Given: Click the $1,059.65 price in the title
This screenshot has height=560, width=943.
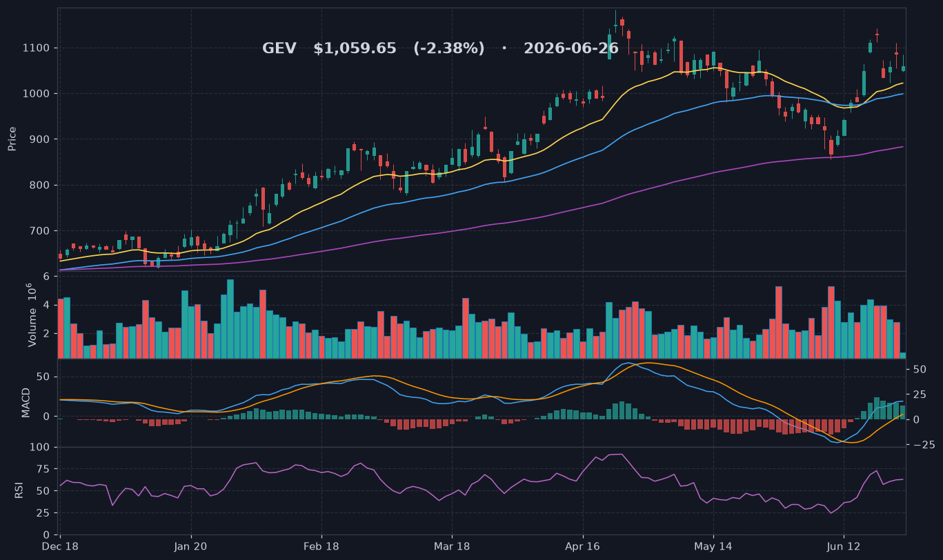Looking at the screenshot, I should [355, 49].
